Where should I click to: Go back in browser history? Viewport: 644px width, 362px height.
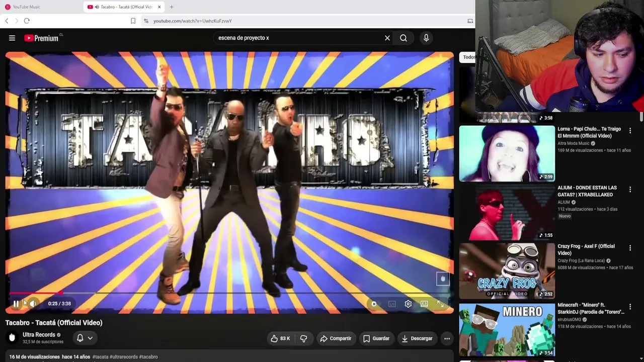[7, 21]
